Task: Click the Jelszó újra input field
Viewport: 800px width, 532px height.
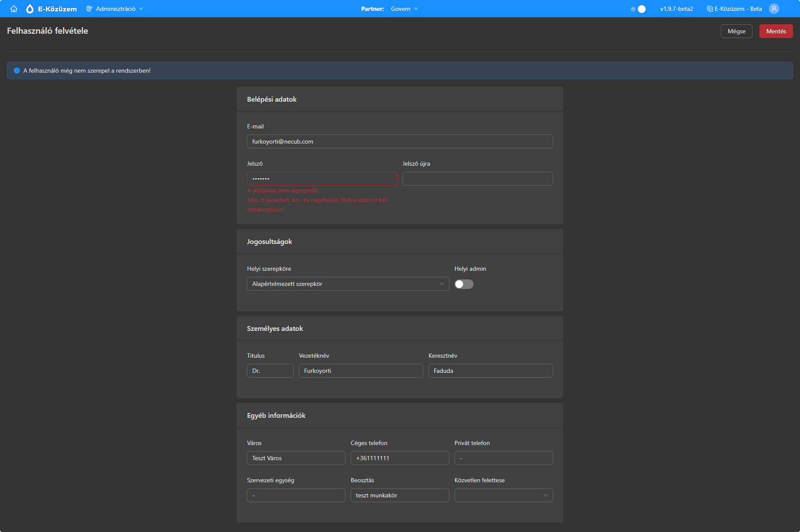Action: click(477, 179)
